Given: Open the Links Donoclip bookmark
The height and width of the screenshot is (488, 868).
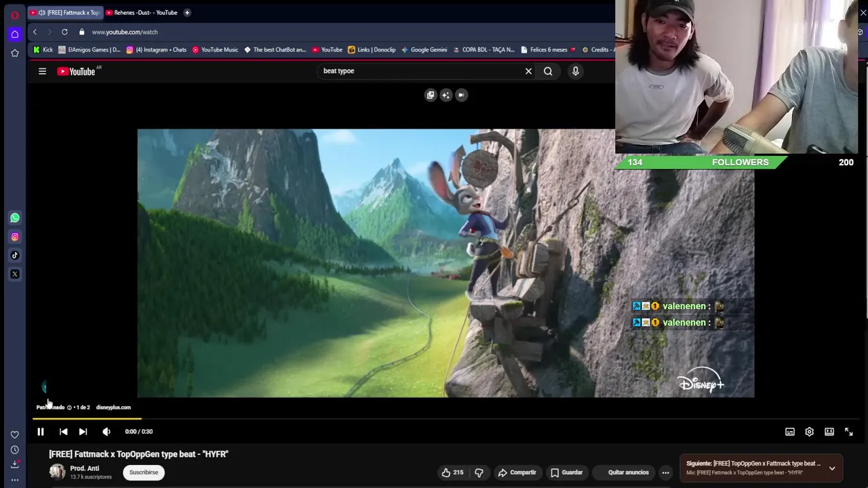Looking at the screenshot, I should pos(372,49).
